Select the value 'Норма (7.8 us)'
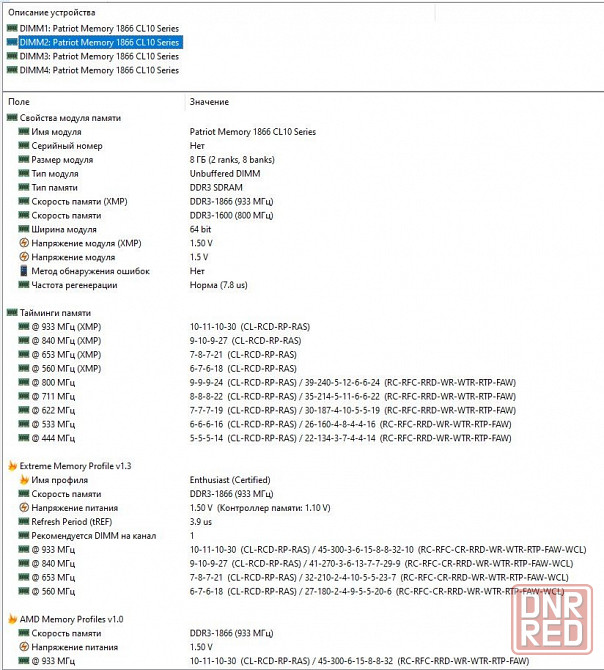 219,285
